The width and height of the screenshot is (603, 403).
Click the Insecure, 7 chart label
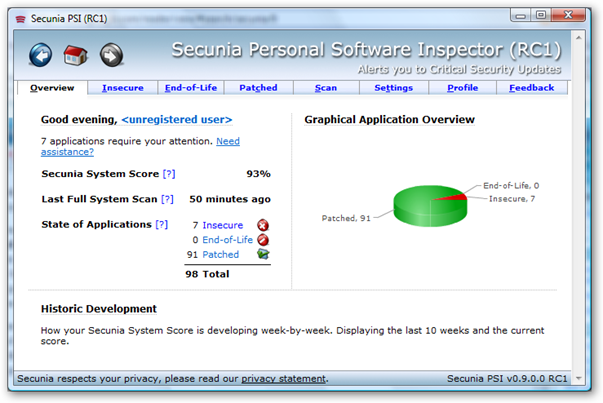pos(512,199)
